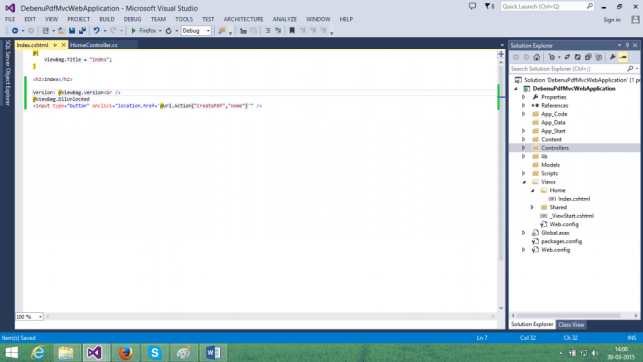
Task: Expand the Global.asax node
Action: (x=524, y=233)
